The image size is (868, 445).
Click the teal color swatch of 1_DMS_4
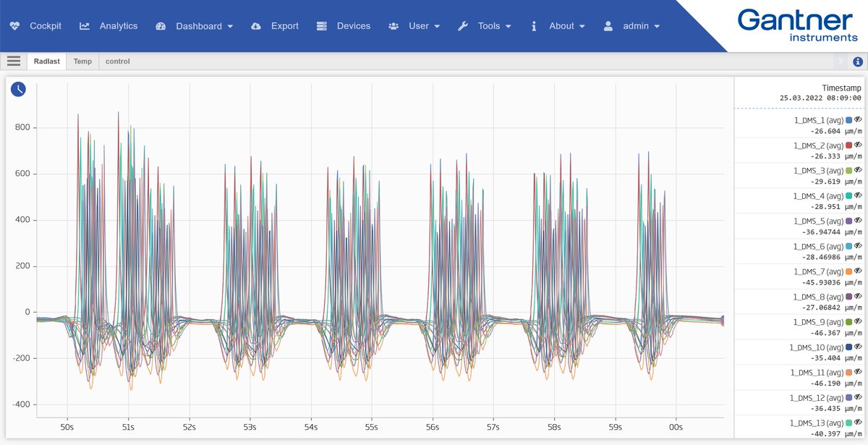[x=849, y=196]
